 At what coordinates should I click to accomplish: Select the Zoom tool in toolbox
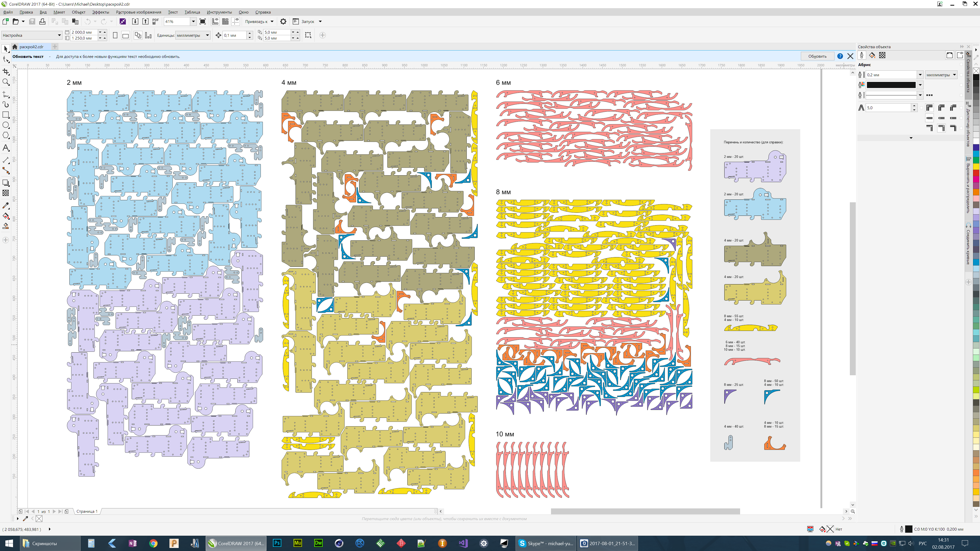pyautogui.click(x=6, y=82)
